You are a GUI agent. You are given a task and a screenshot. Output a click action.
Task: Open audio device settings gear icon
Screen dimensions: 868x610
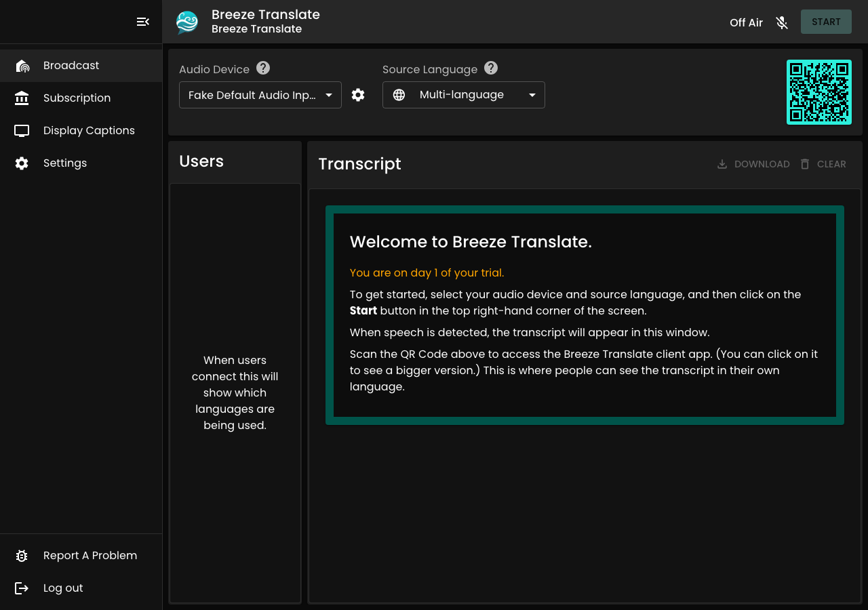point(358,95)
